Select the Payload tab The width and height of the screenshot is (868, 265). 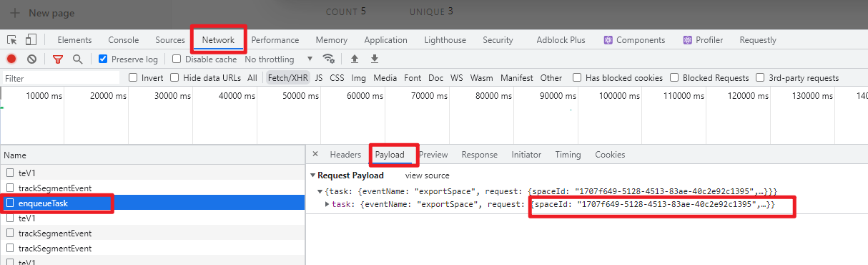click(390, 155)
